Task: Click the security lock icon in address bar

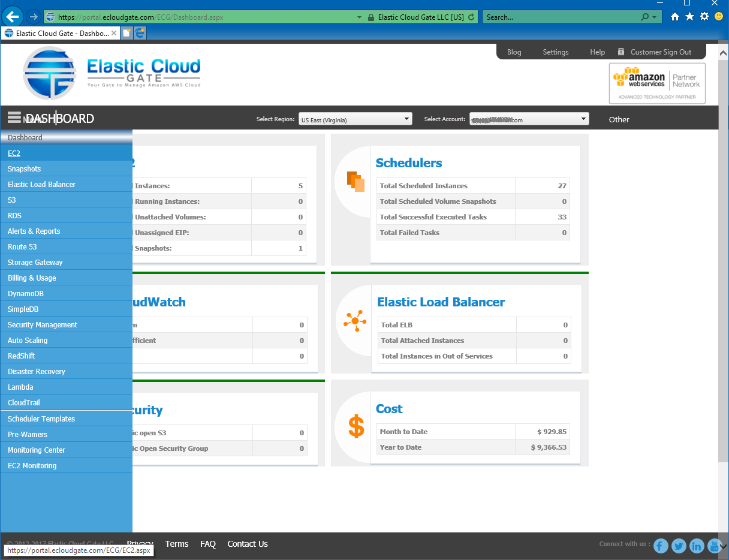Action: [371, 17]
